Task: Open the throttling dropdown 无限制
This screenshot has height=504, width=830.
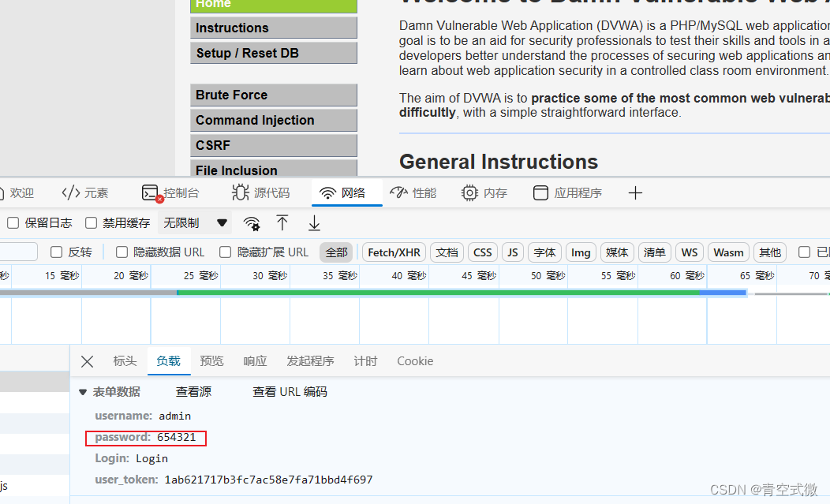Action: pyautogui.click(x=195, y=223)
